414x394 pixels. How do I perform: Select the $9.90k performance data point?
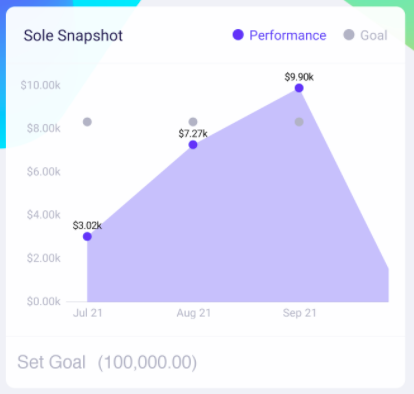pos(299,88)
